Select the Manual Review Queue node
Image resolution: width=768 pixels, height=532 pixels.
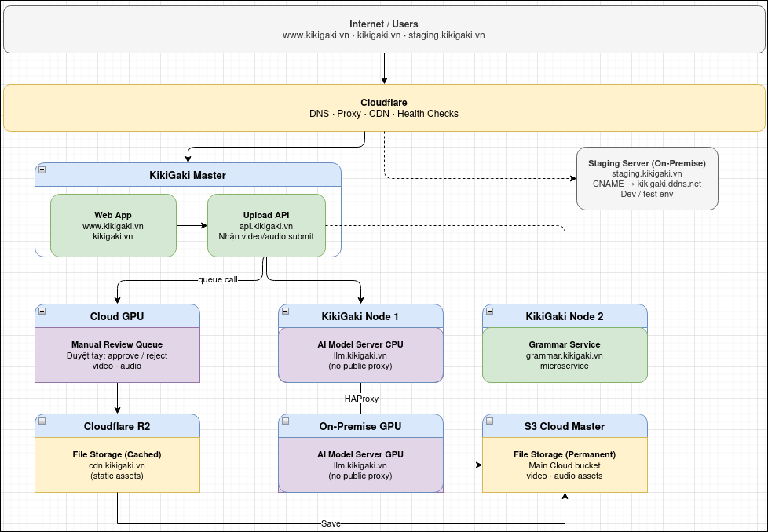tap(117, 355)
